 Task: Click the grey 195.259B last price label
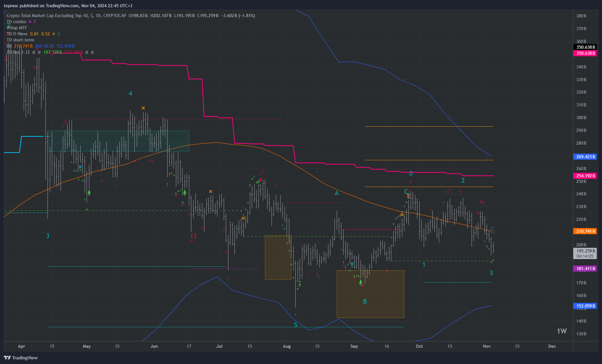585,251
